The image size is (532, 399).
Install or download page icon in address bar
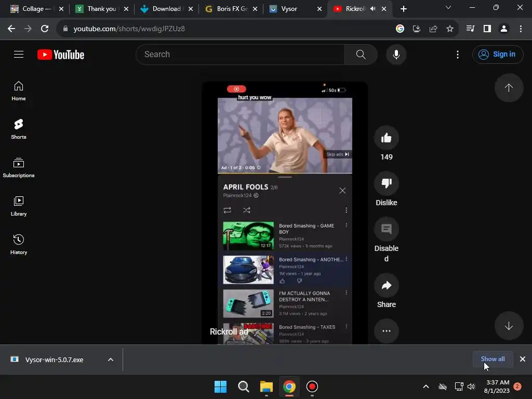click(x=416, y=29)
